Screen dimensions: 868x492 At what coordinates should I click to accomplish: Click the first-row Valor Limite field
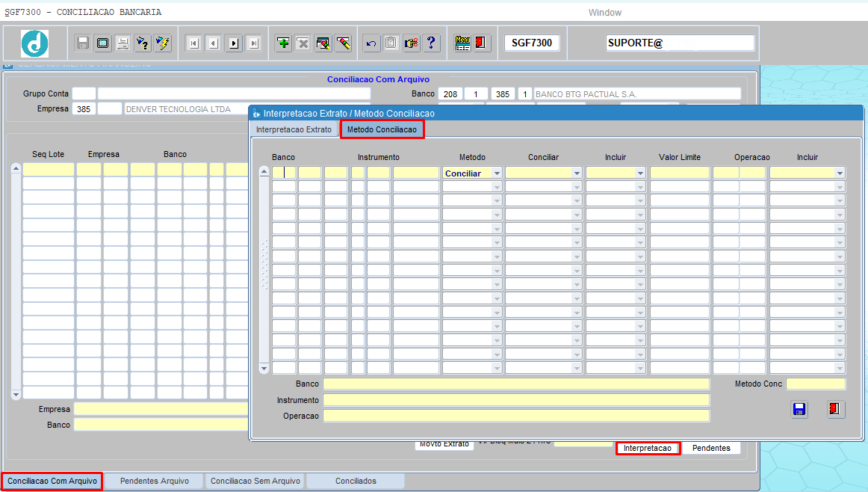coord(680,173)
